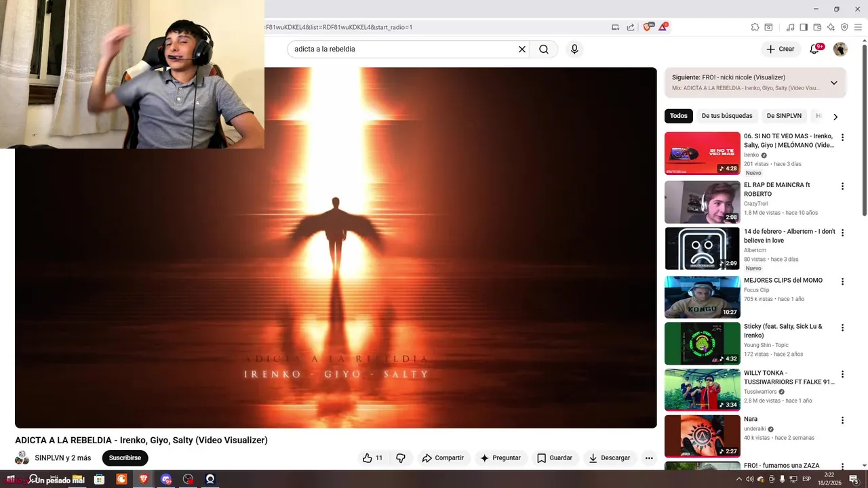Image resolution: width=868 pixels, height=488 pixels.
Task: Open the Windows notification center
Action: click(x=854, y=480)
